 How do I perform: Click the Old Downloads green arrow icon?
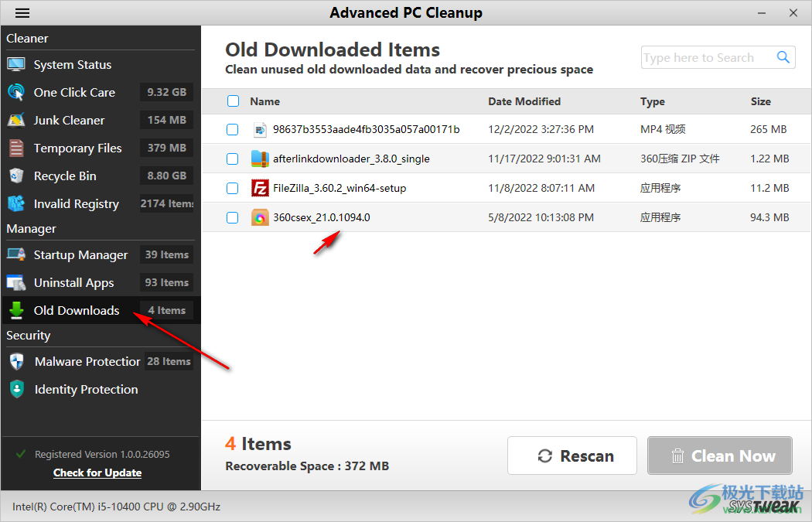[16, 310]
